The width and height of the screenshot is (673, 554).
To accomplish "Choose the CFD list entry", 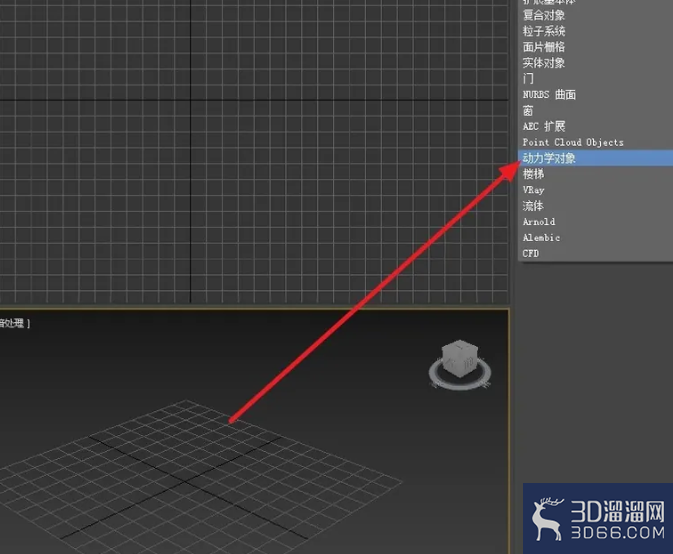I will (595, 253).
